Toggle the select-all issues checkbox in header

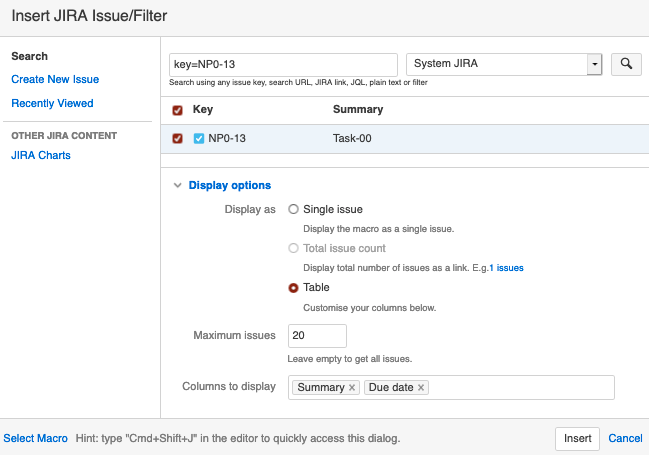click(x=178, y=110)
